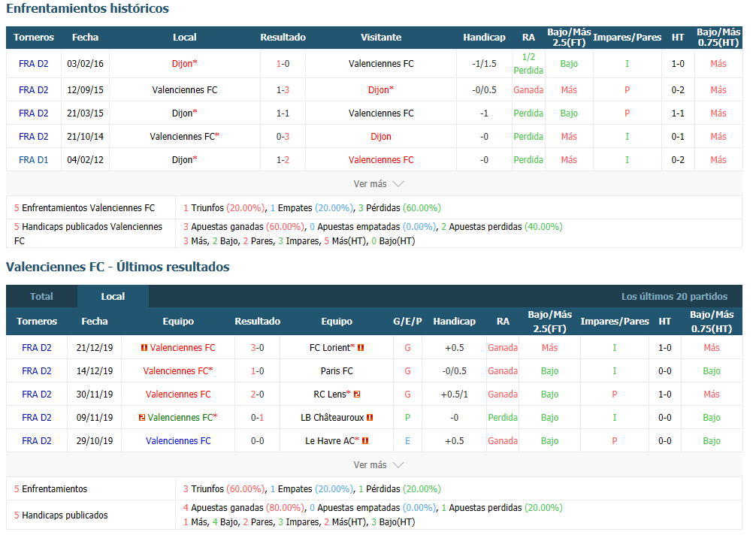
Task: Open the 2-0 result versus RC Lens
Action: [258, 394]
